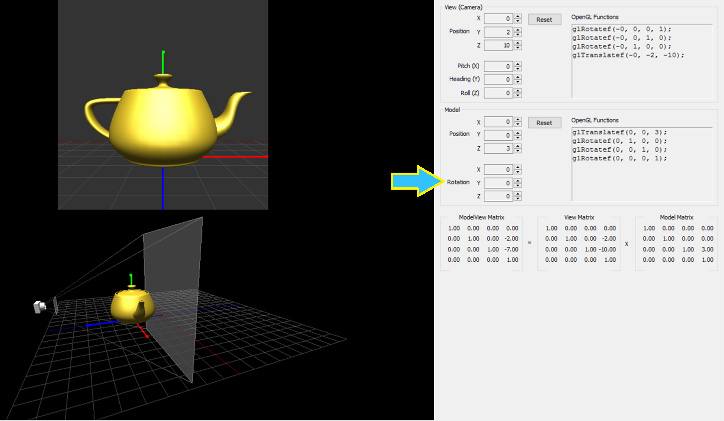724x421 pixels.
Task: Focus the Model Position Z field
Action: (498, 149)
